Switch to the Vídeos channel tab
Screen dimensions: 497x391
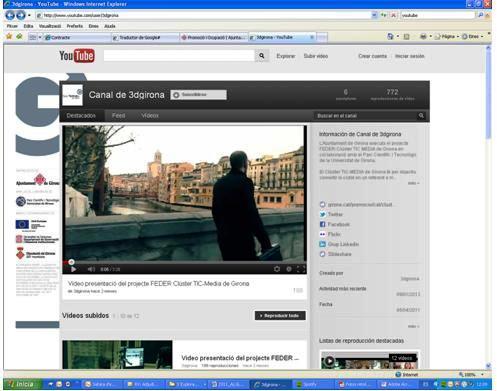tap(150, 115)
